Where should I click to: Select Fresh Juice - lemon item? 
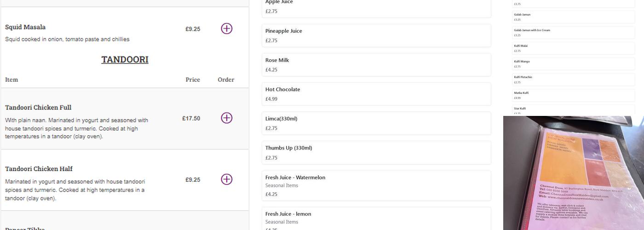click(376, 219)
